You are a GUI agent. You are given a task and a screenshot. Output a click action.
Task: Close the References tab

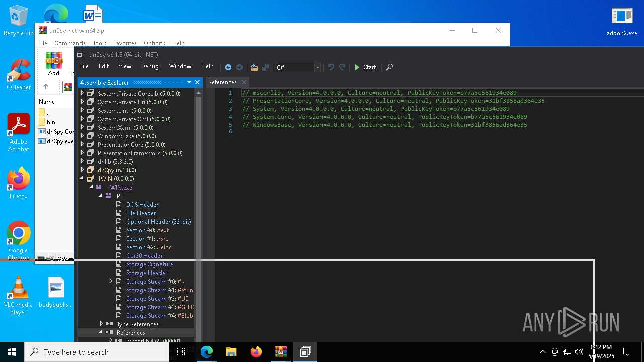pos(244,82)
